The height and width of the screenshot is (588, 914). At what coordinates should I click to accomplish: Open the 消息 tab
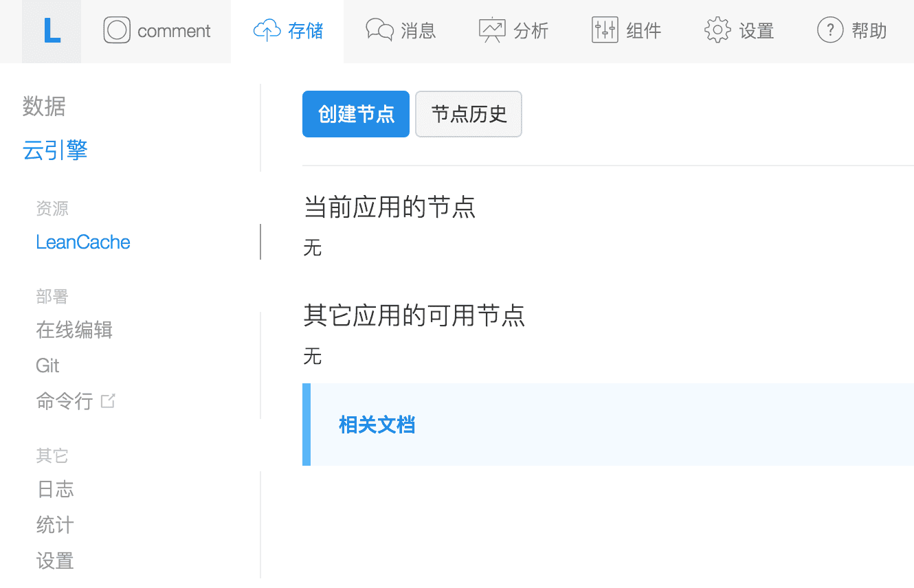[418, 31]
